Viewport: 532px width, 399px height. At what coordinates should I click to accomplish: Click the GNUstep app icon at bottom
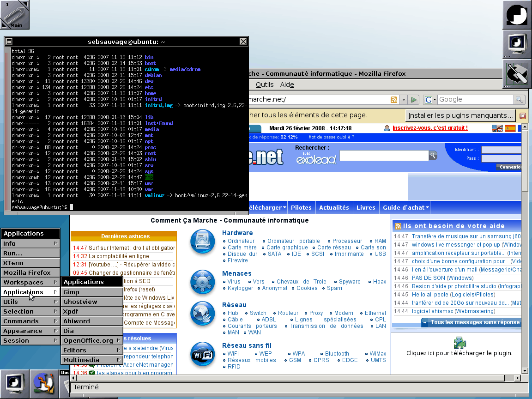point(44,384)
